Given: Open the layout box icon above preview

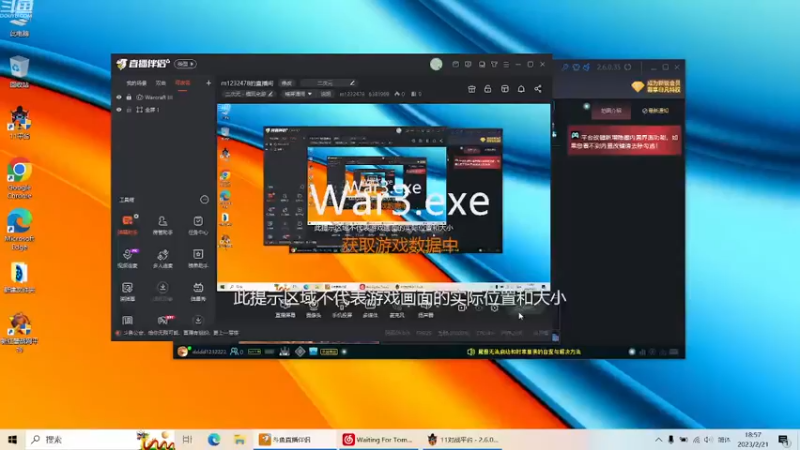Looking at the screenshot, I should tap(505, 89).
